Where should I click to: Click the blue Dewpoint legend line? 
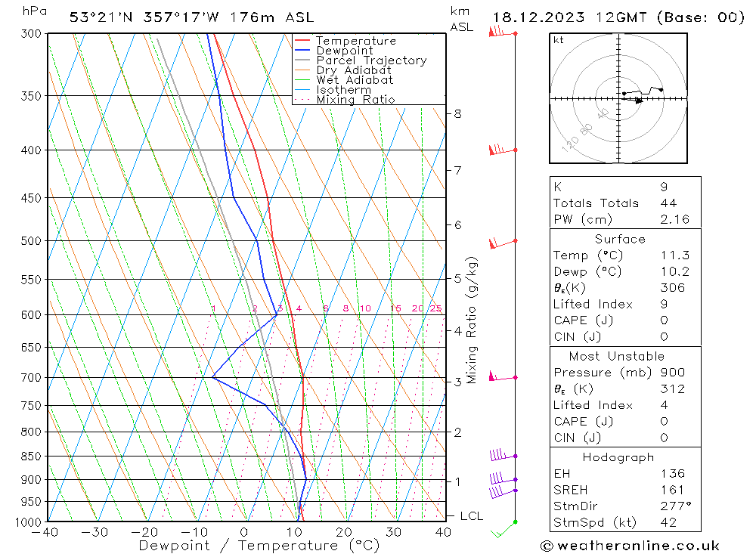[x=302, y=50]
